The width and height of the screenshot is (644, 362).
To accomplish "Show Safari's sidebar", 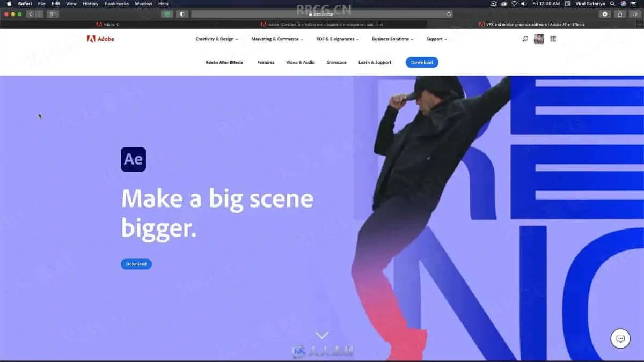I will point(53,14).
